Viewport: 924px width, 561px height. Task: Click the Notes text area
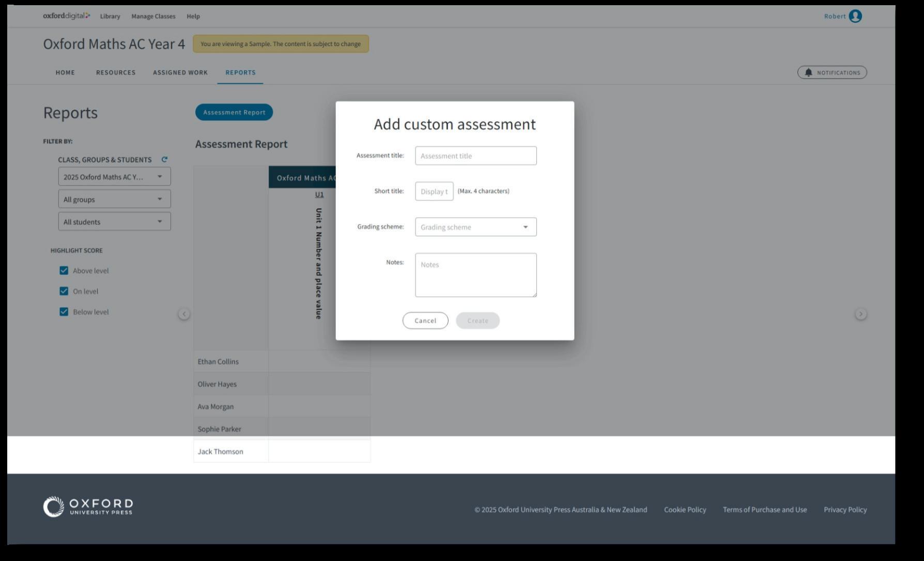click(x=476, y=275)
